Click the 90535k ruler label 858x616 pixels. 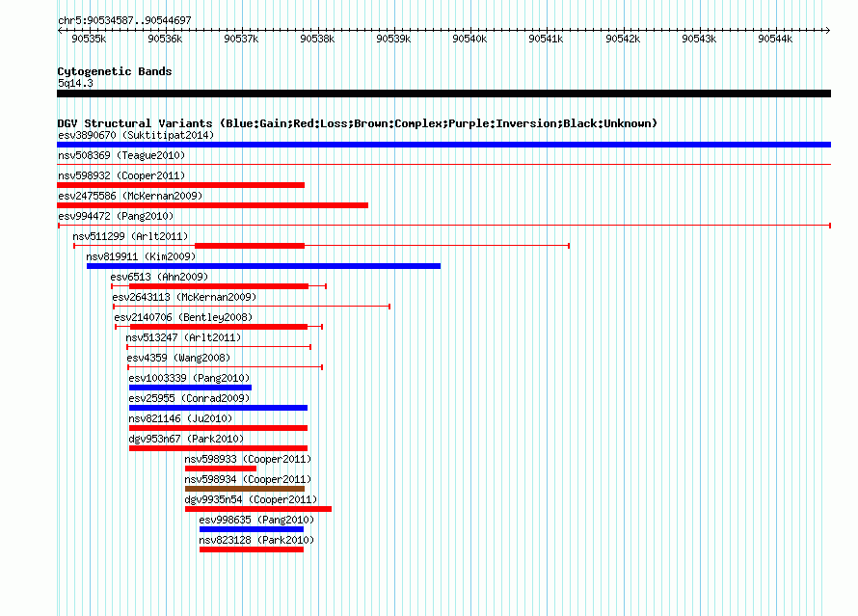pyautogui.click(x=90, y=39)
